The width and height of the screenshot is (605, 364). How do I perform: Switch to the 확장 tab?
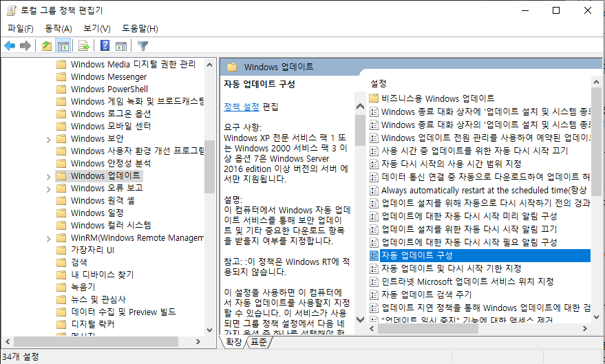(233, 342)
